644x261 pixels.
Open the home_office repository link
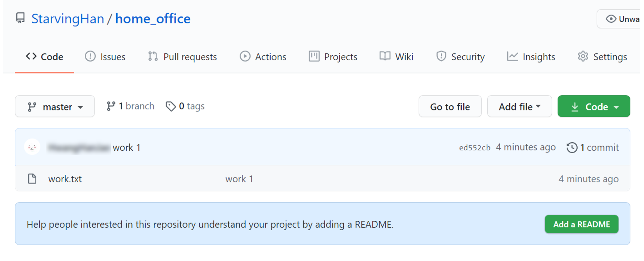153,19
